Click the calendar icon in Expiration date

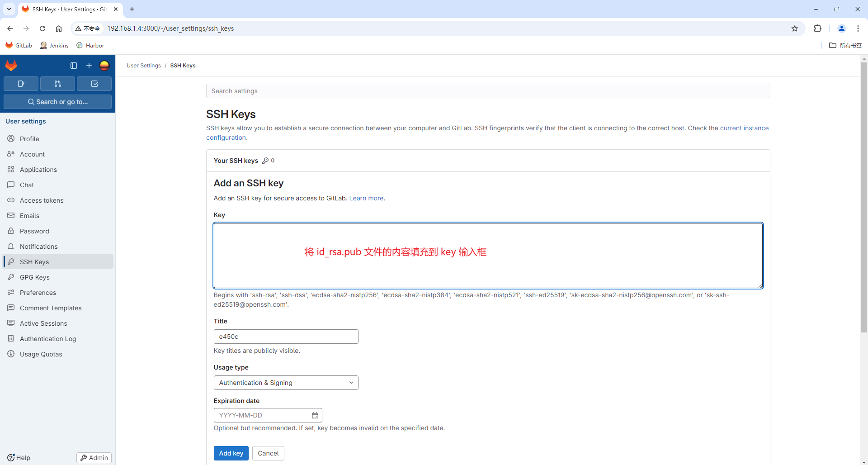click(315, 415)
